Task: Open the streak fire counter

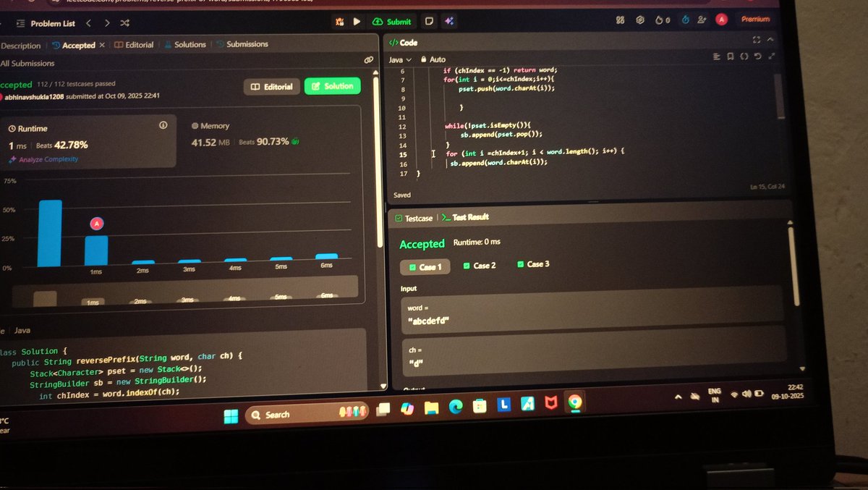Action: (x=662, y=20)
